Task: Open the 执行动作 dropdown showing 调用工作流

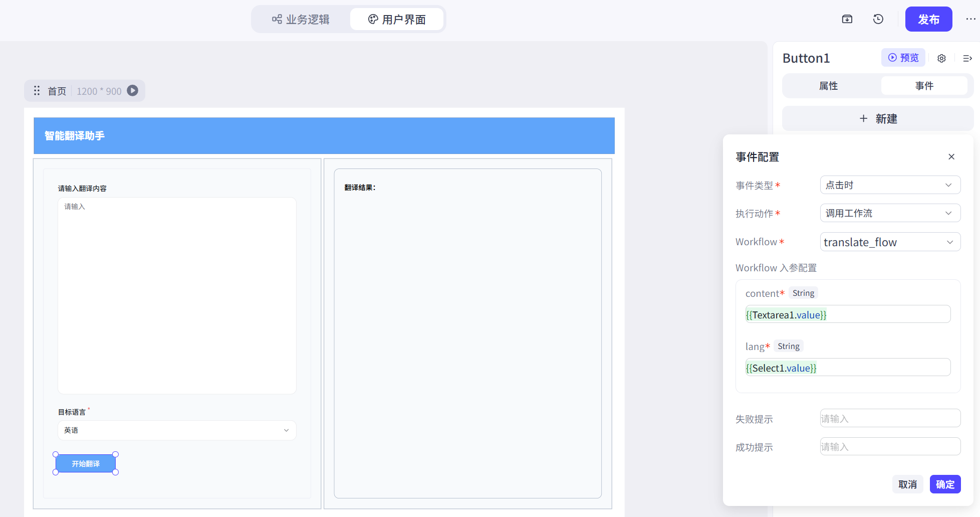Action: tap(890, 213)
